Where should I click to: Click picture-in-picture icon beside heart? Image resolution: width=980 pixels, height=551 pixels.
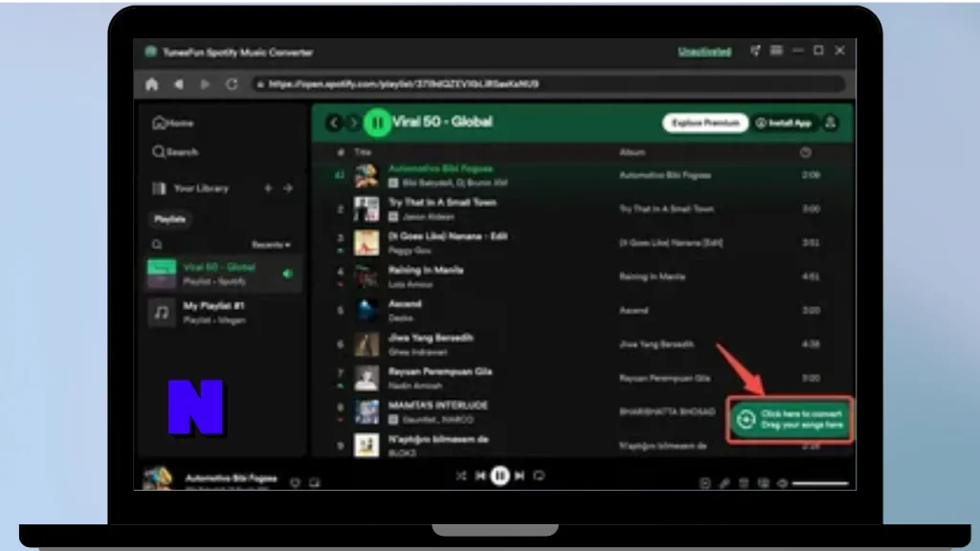pyautogui.click(x=314, y=482)
